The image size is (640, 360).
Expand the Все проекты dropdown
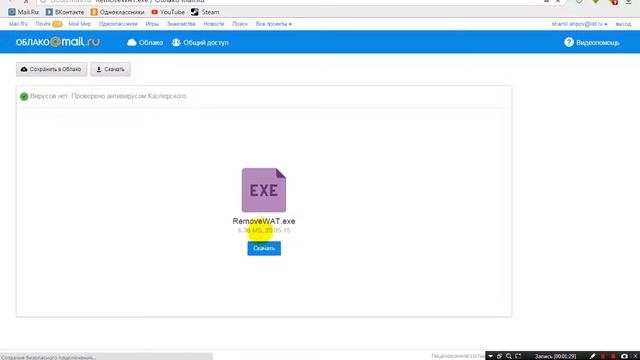pos(273,24)
